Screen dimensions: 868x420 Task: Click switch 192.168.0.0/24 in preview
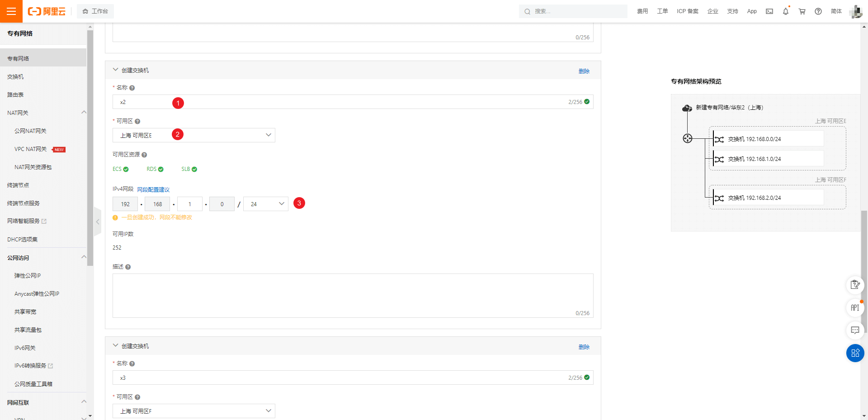(768, 139)
